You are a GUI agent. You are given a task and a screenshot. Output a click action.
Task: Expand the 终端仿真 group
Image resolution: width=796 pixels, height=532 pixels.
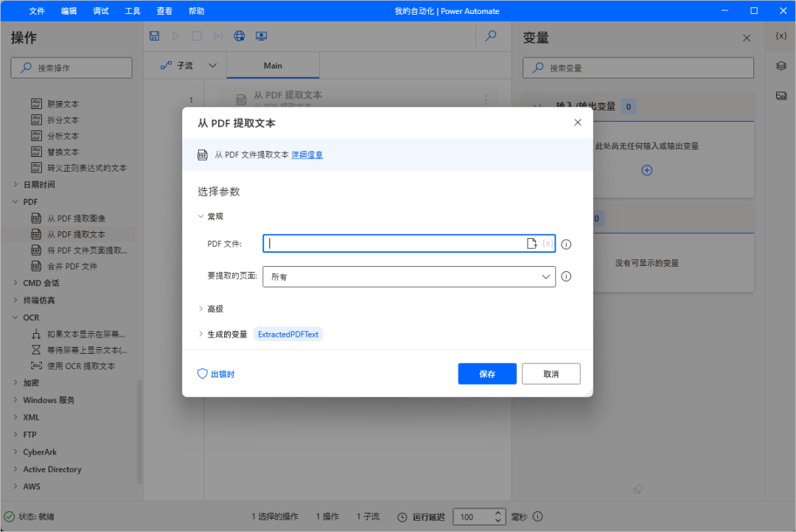(15, 300)
